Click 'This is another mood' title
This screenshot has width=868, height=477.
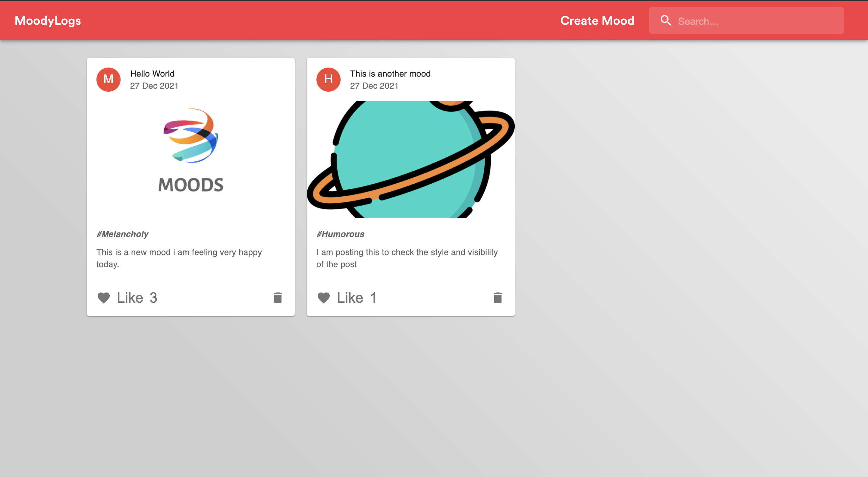click(390, 74)
